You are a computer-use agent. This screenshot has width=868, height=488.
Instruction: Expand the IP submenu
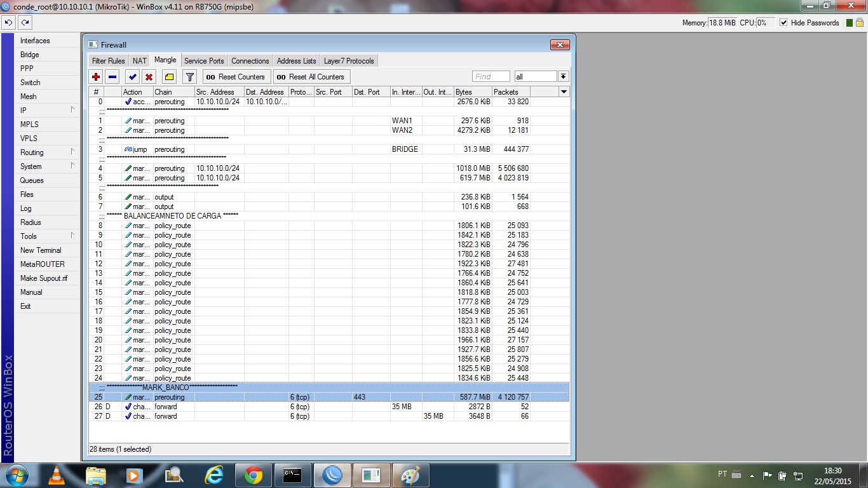(48, 111)
